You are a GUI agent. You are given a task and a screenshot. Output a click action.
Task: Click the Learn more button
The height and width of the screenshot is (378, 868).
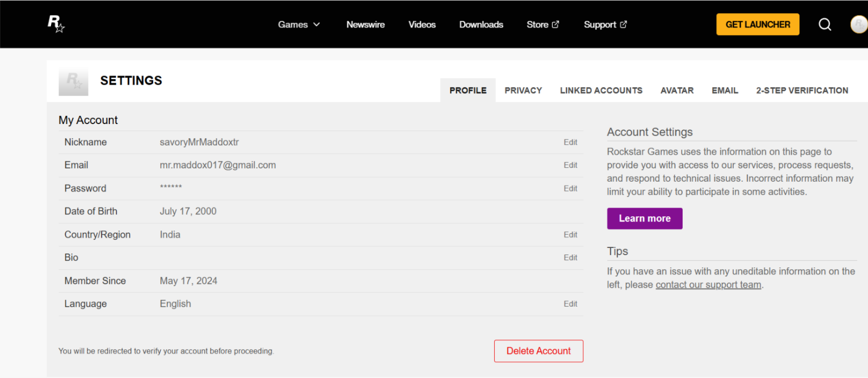click(x=644, y=219)
